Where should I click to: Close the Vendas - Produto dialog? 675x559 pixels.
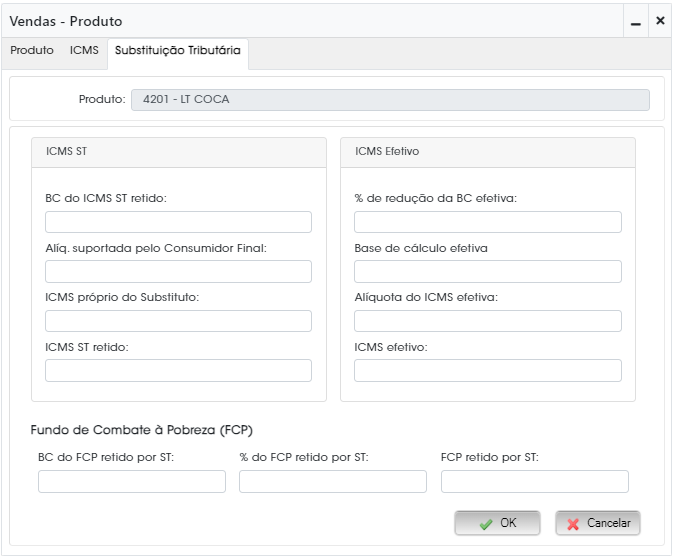[660, 21]
